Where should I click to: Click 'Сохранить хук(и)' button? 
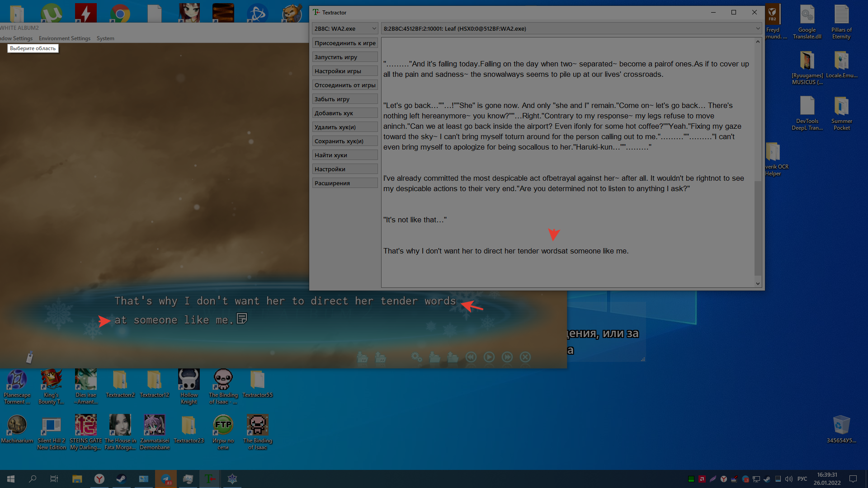click(345, 141)
